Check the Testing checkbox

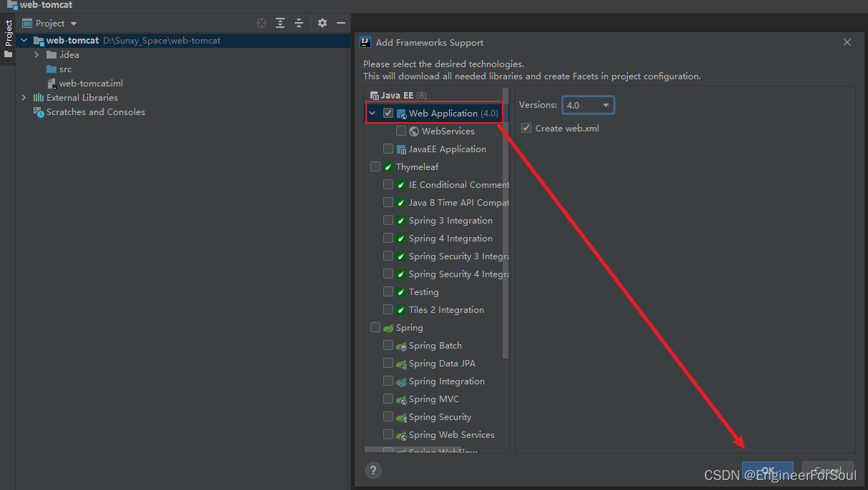(x=388, y=291)
